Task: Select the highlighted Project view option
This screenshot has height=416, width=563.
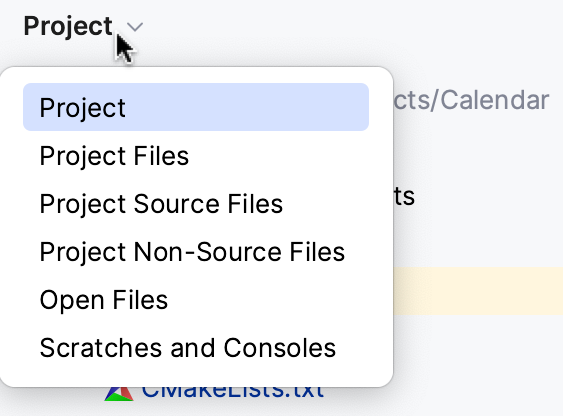Action: click(196, 107)
